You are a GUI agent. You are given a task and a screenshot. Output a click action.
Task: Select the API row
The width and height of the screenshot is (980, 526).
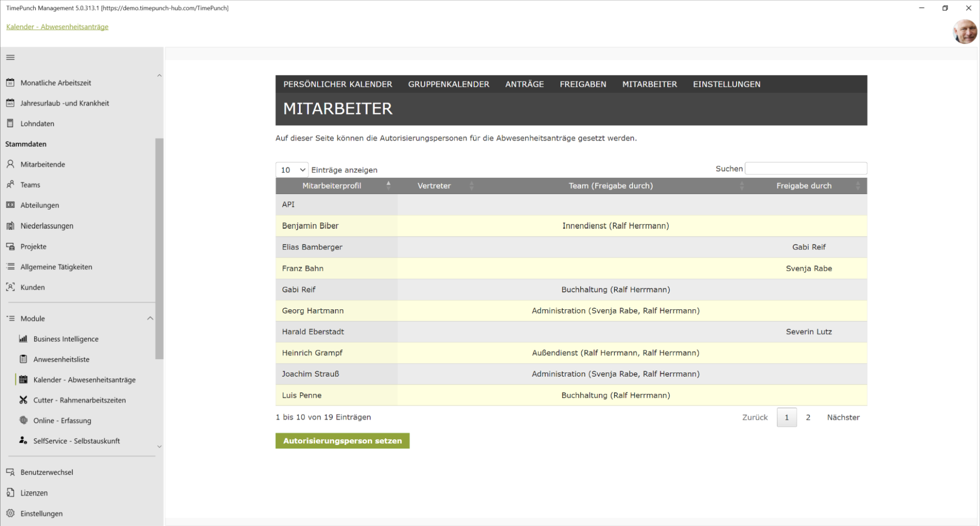[x=571, y=205]
